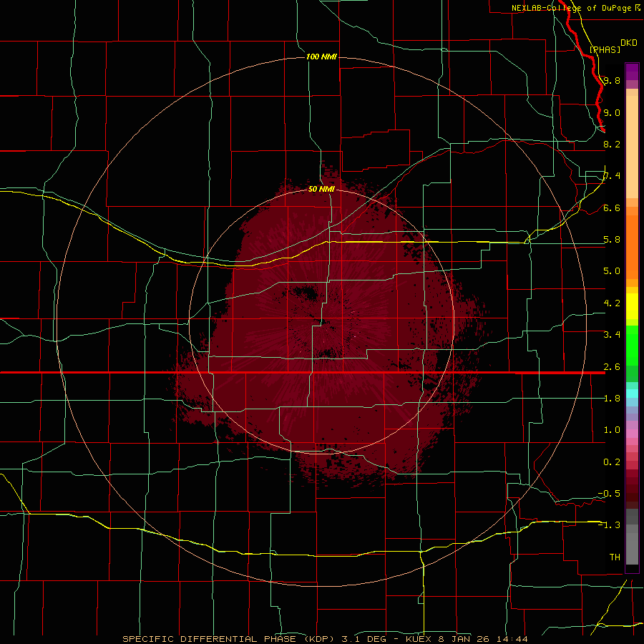Image resolution: width=644 pixels, height=644 pixels.
Task: Pick the pink segment of the color bar
Action: pos(632,434)
